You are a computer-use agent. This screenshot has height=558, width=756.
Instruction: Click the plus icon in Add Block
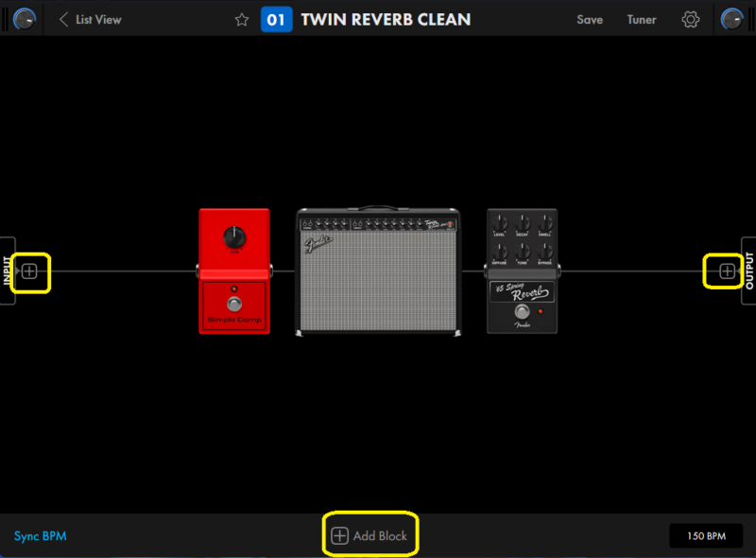pos(339,536)
